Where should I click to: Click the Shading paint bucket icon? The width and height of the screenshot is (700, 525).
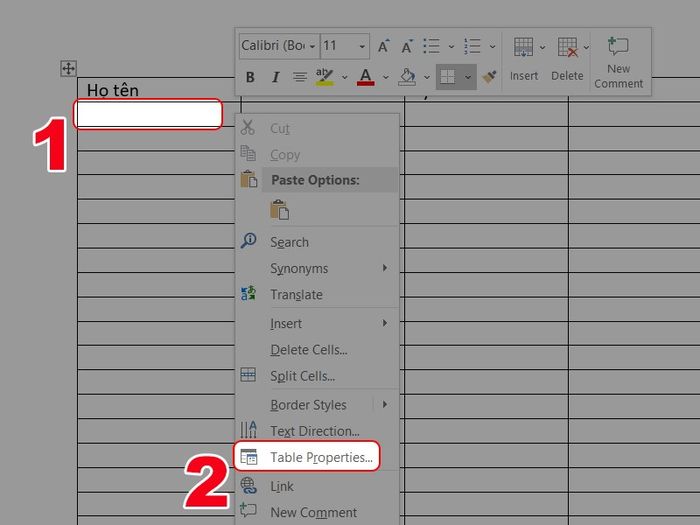tap(407, 77)
